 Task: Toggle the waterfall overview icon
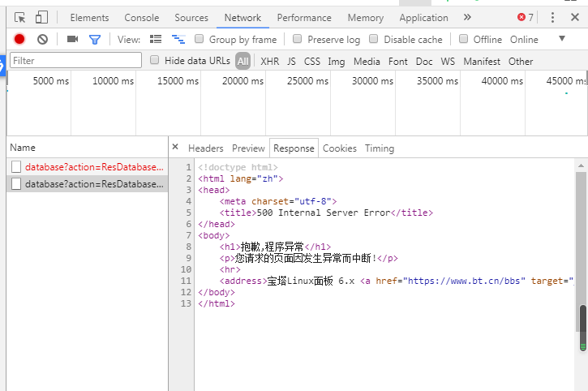coord(178,39)
